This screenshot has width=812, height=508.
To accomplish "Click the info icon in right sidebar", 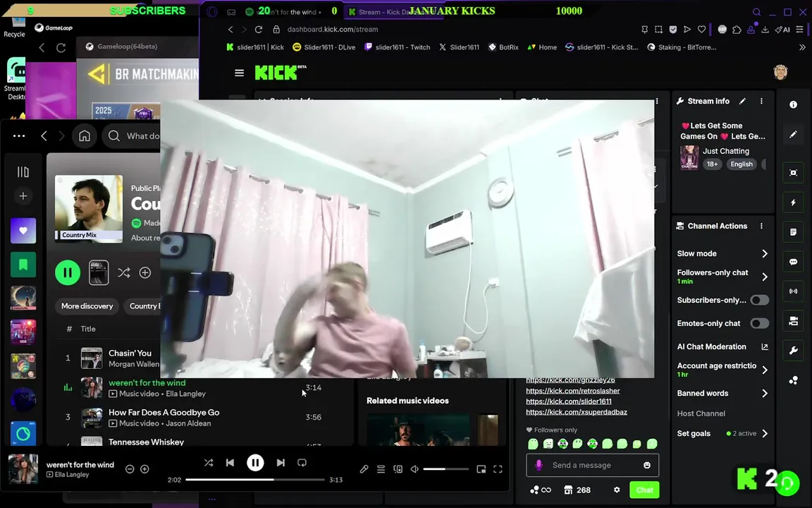I will click(x=793, y=104).
